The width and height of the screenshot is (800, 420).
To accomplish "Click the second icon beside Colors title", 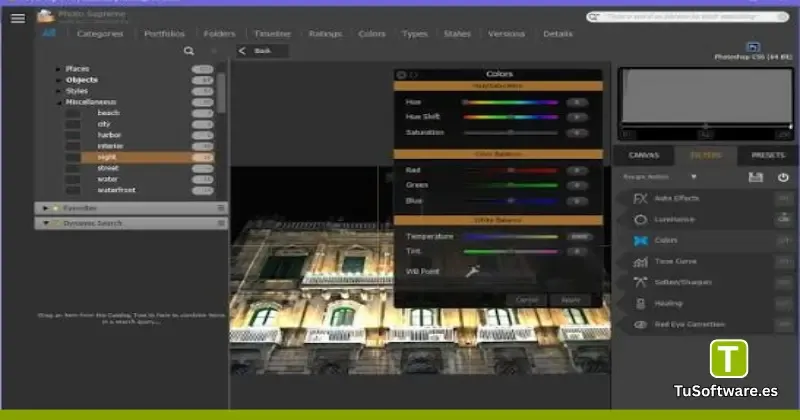I will [x=413, y=75].
